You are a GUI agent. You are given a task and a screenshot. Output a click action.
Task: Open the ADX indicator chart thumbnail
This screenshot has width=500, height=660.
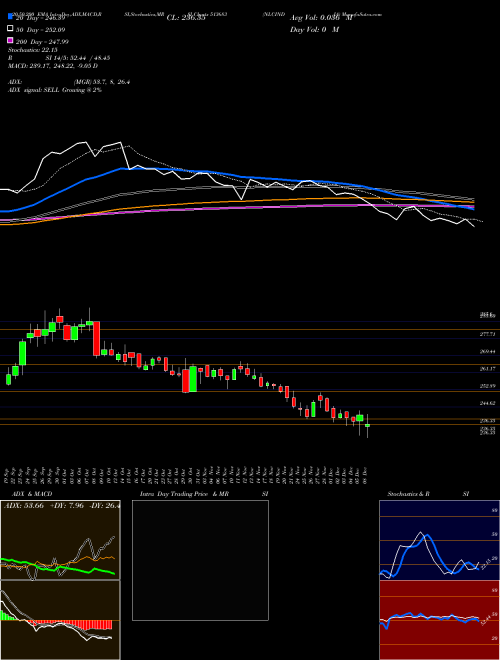60,540
